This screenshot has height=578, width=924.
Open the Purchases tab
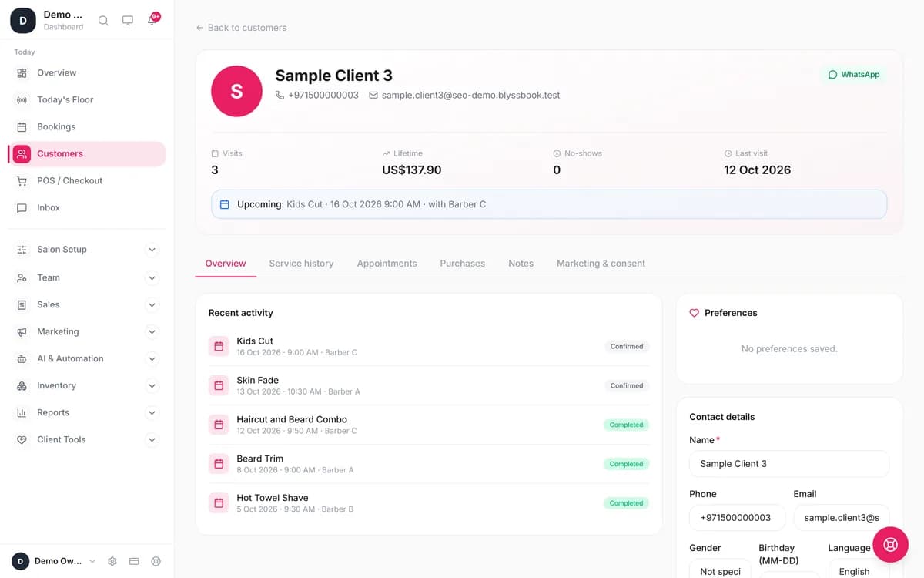tap(463, 264)
